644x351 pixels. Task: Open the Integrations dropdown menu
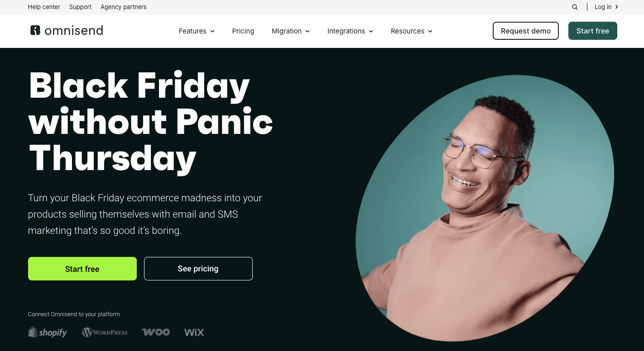coord(350,31)
